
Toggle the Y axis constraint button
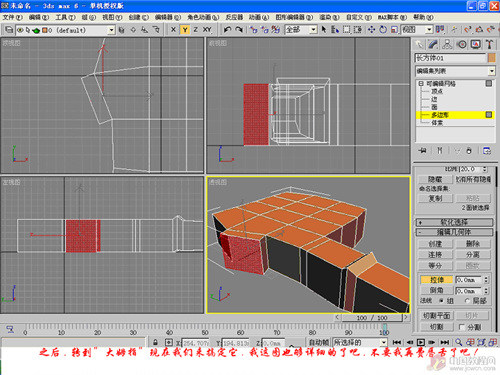coord(185,30)
